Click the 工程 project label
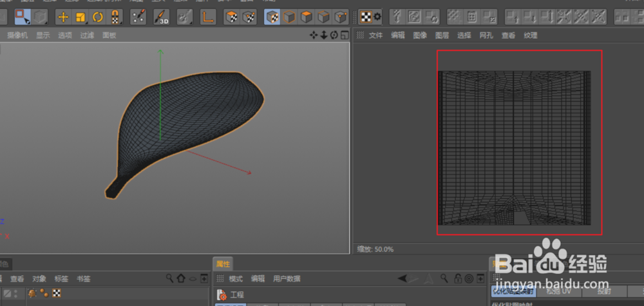Screen dimensions: 644x306 coord(237,295)
